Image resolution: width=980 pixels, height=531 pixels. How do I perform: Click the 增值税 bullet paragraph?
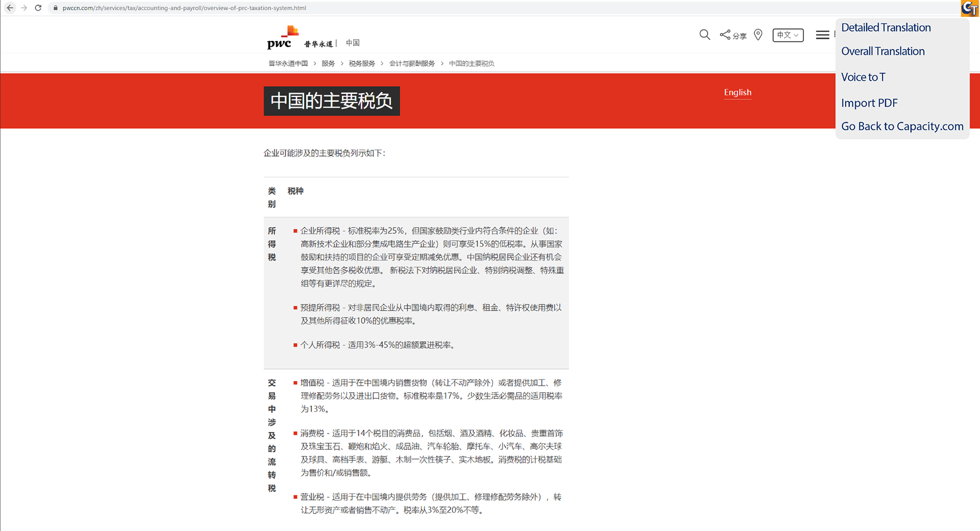[x=431, y=396]
